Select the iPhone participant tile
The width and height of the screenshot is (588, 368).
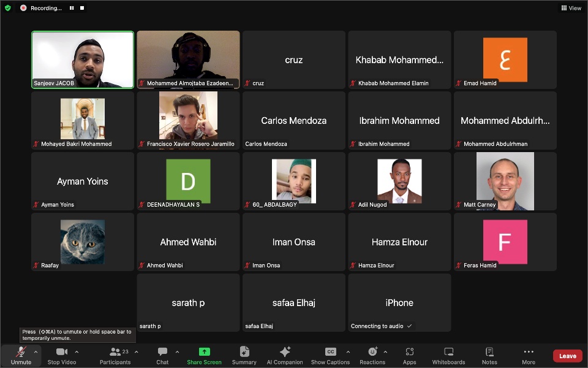pos(399,302)
